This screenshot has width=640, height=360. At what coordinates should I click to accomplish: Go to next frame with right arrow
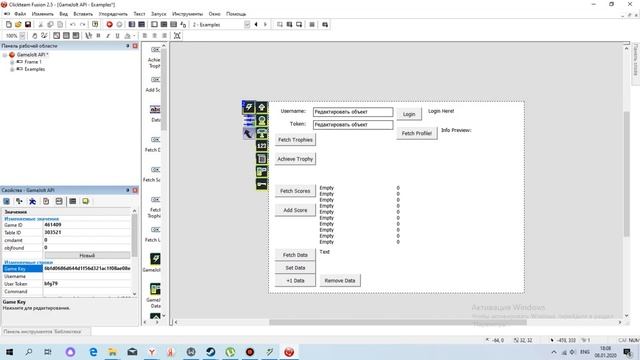(x=265, y=24)
